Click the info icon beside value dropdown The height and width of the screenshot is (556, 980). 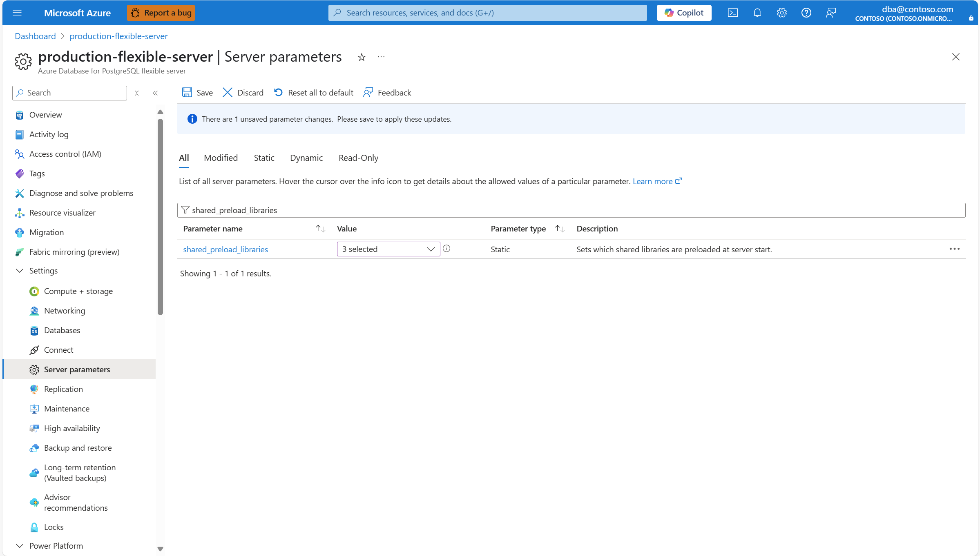coord(446,249)
